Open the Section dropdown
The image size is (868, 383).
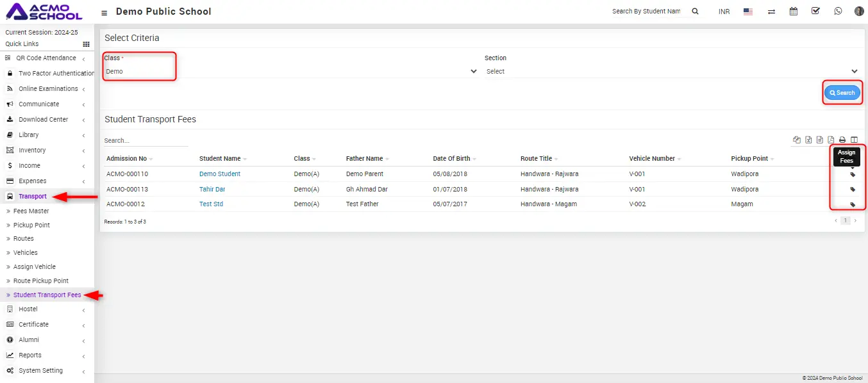[x=671, y=71]
